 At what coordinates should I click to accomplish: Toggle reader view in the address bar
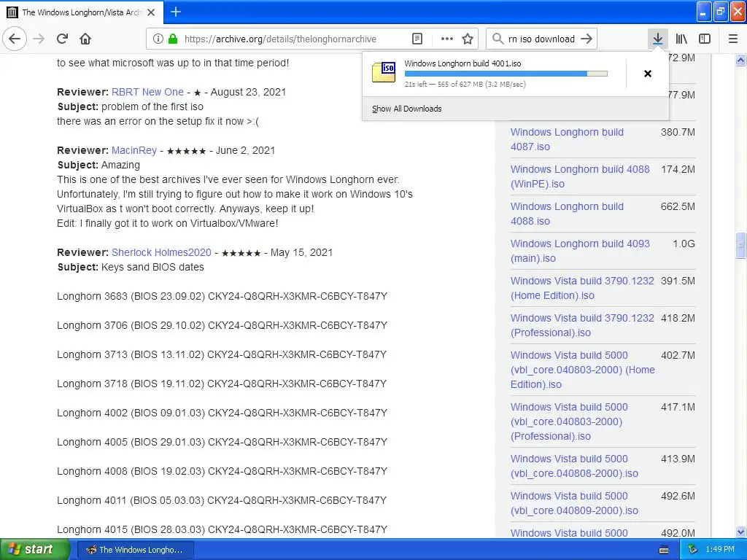point(417,39)
